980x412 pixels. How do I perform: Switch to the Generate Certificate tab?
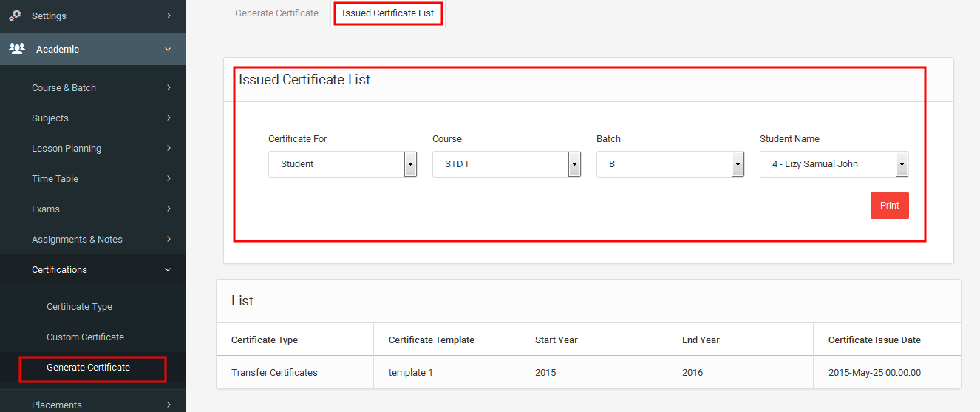[276, 13]
